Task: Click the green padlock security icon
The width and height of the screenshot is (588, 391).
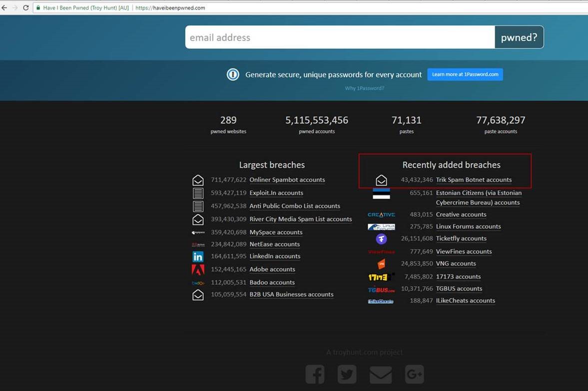Action: click(x=38, y=7)
